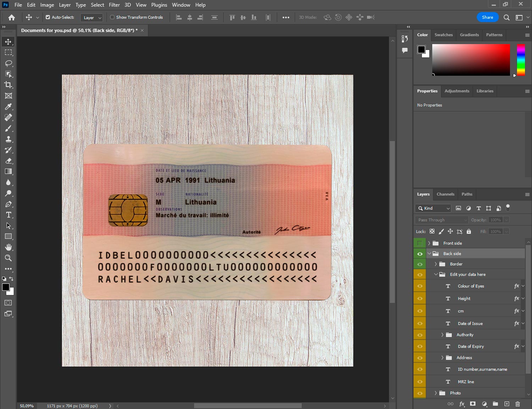Click the blue Share button

point(487,17)
